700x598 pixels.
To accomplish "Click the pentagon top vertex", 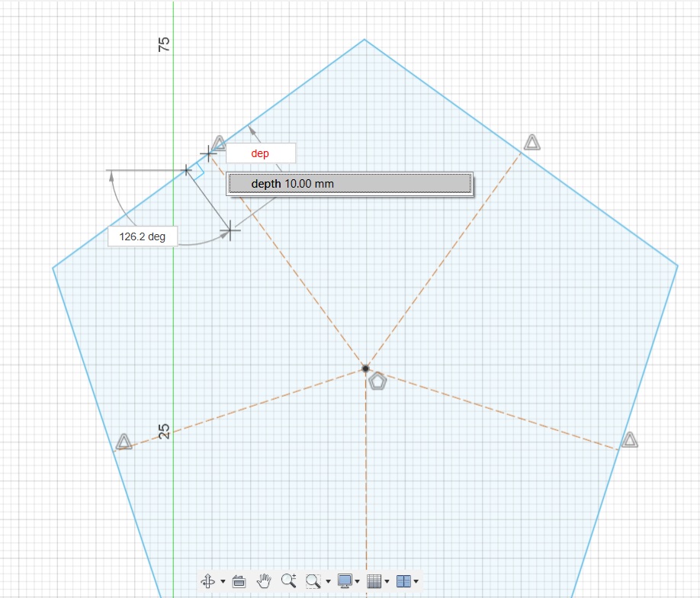I will point(364,40).
